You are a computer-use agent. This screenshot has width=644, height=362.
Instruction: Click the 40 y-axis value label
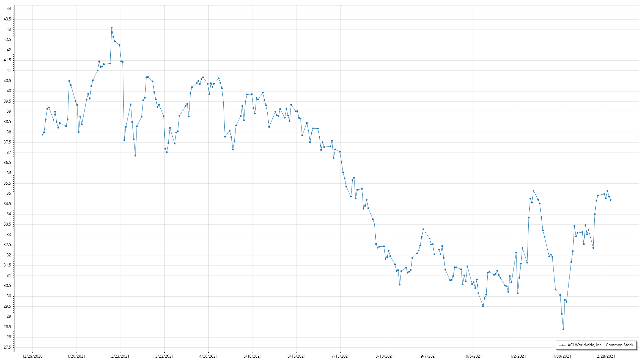coord(9,91)
